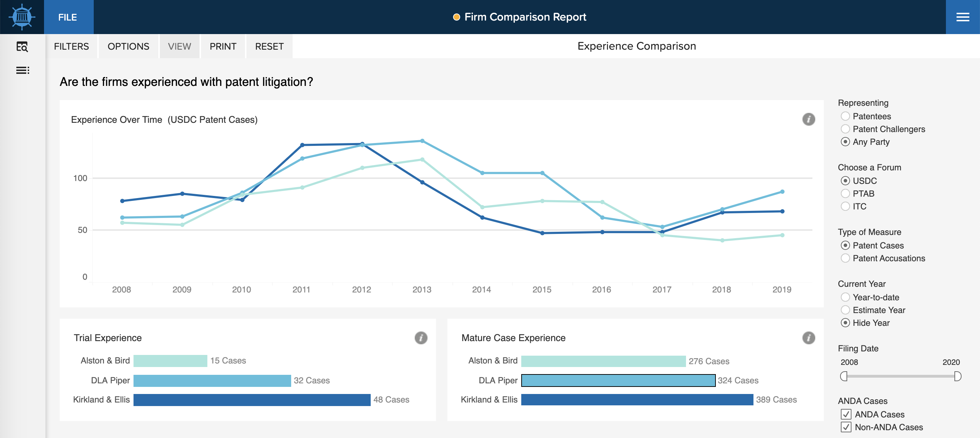Click the 2019 endpoint of dark blue line

tap(782, 212)
